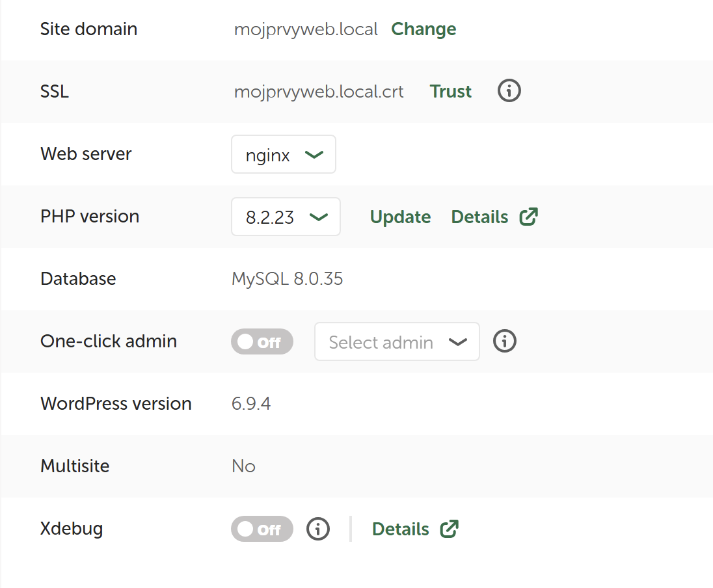Enable the Xdebug toggle

262,529
